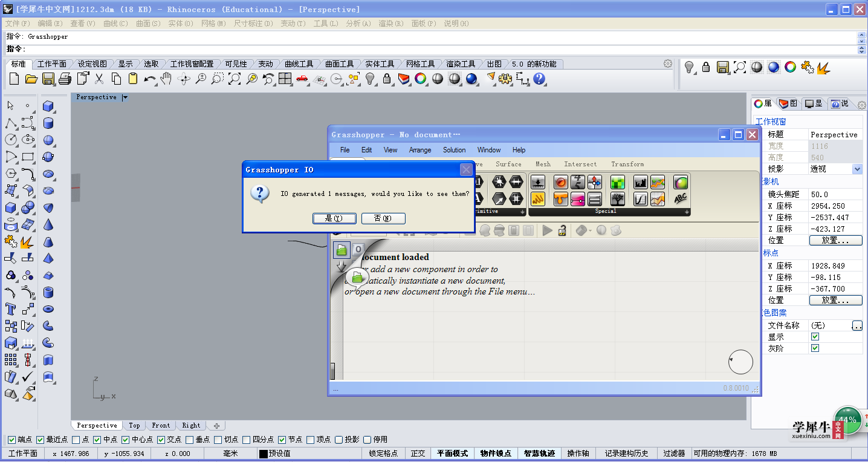This screenshot has height=462, width=868.
Task: Click 放置... button under 摄影机 position
Action: click(x=836, y=241)
